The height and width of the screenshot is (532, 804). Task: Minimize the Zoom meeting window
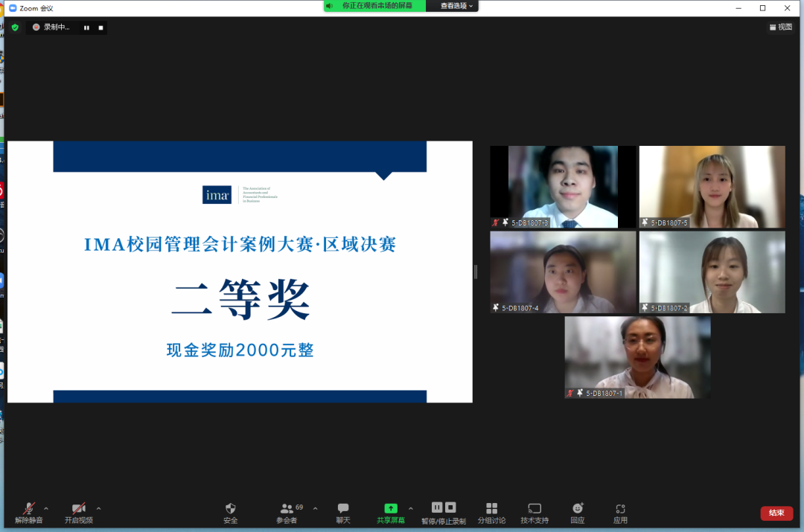pos(738,8)
